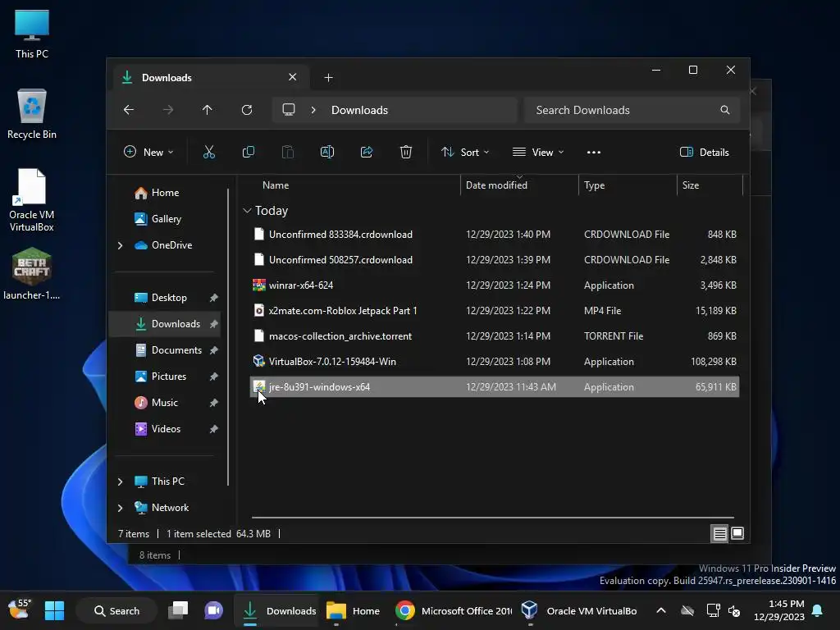Click the Rename icon in toolbar
Screen dimensions: 840x630
pyautogui.click(x=326, y=152)
